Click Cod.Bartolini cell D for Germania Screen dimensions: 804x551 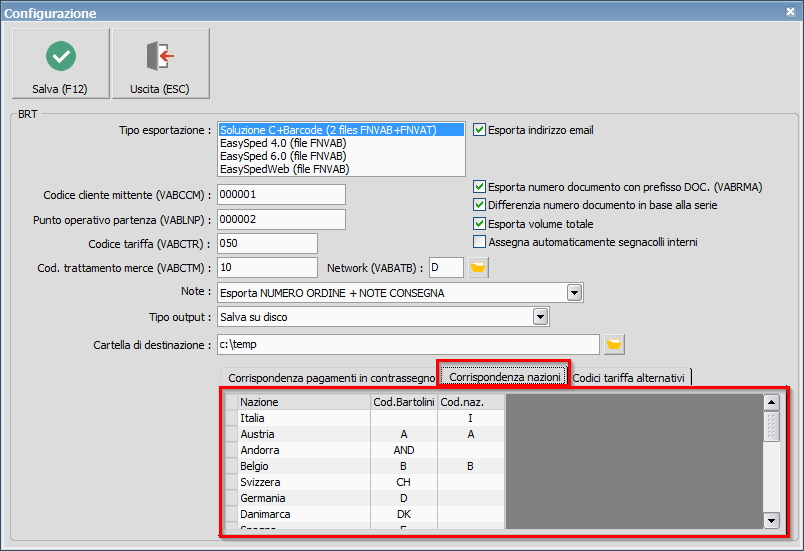click(404, 498)
